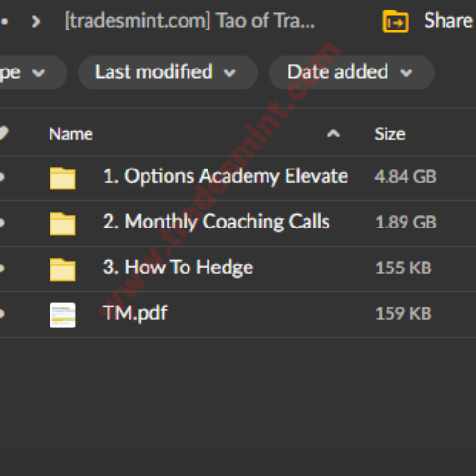Click the folder icon for Options Academy Elevate

click(x=63, y=178)
